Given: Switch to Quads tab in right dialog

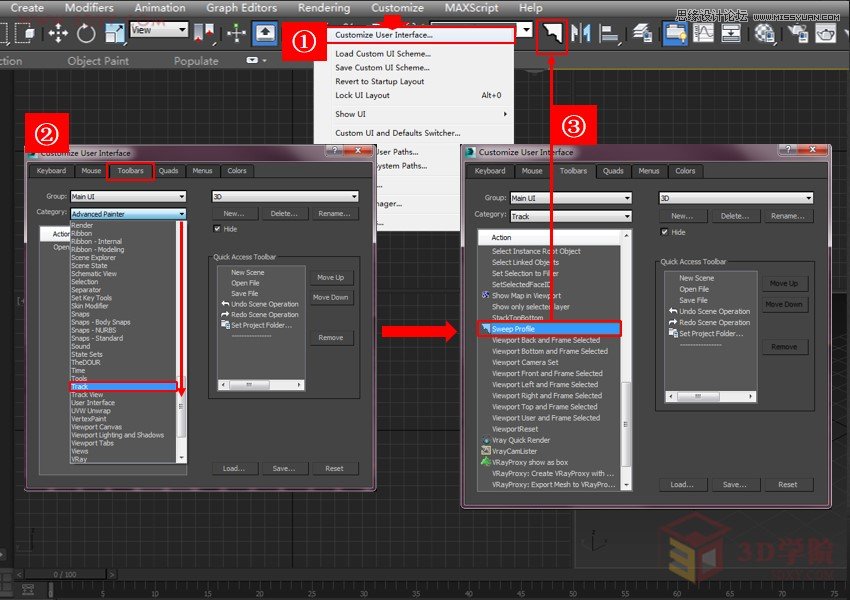Looking at the screenshot, I should click(x=613, y=171).
